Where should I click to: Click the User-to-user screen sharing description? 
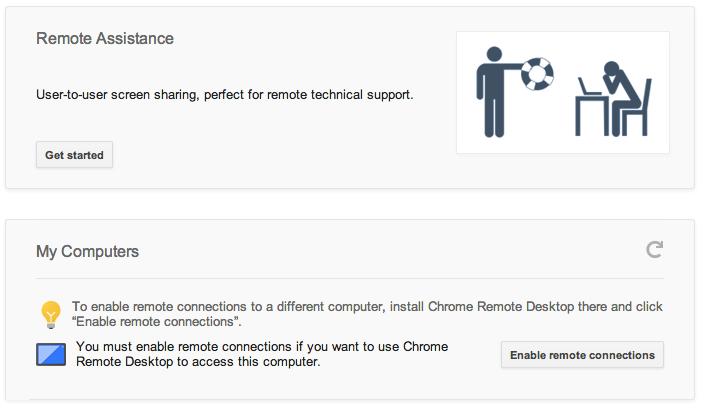224,95
